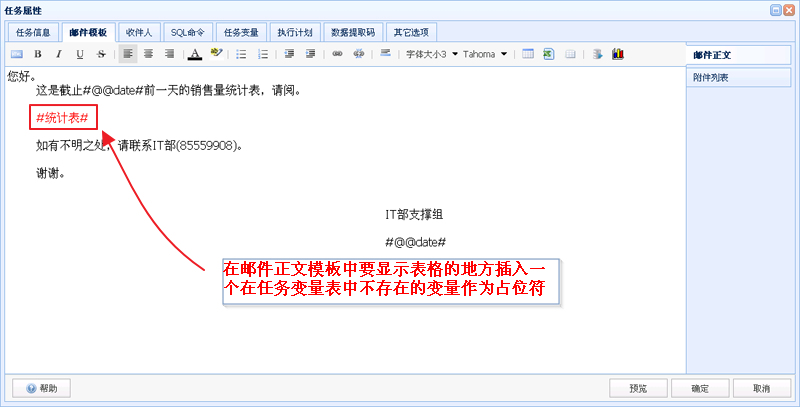
Task: Maximize the 任务属性 dialog
Action: (x=775, y=10)
